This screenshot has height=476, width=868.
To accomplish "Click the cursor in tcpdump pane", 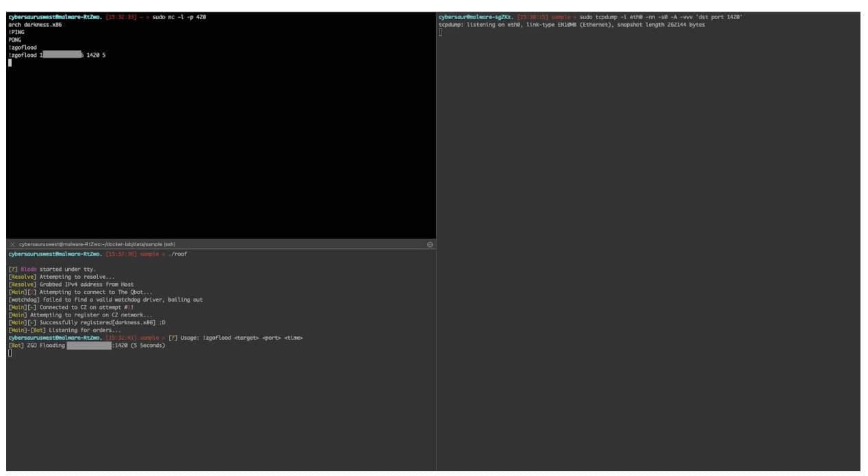I will tap(440, 33).
